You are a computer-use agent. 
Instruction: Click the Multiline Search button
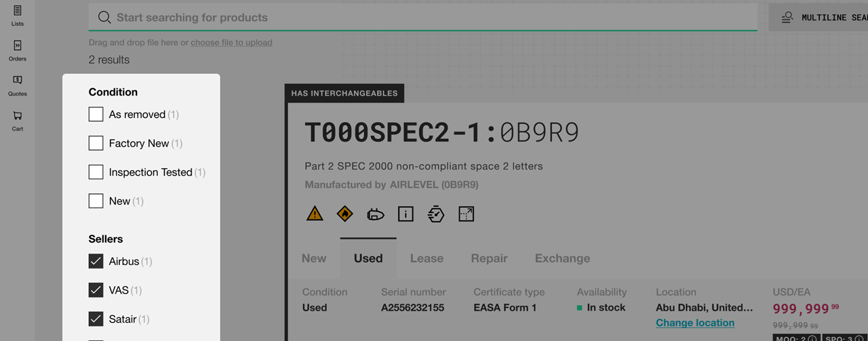pos(818,18)
